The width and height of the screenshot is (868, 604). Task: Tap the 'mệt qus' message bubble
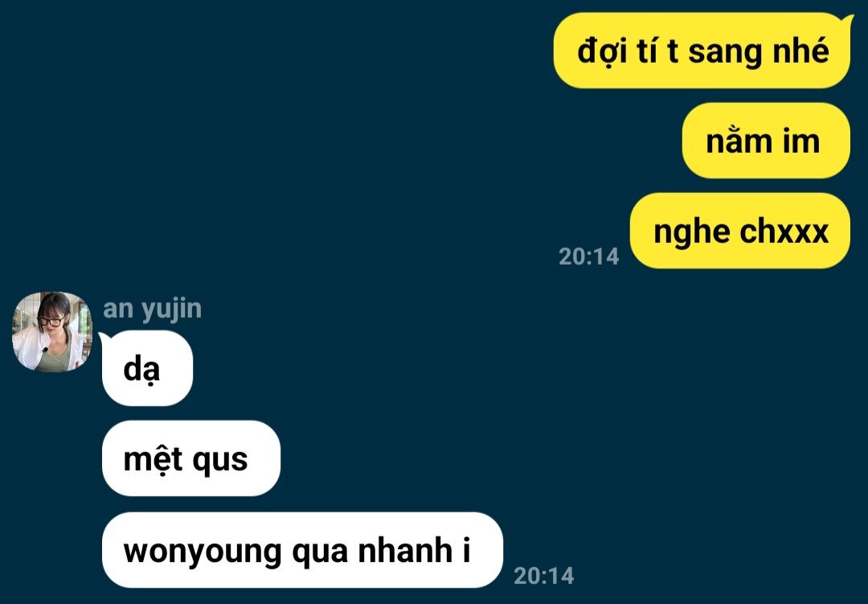pyautogui.click(x=191, y=458)
